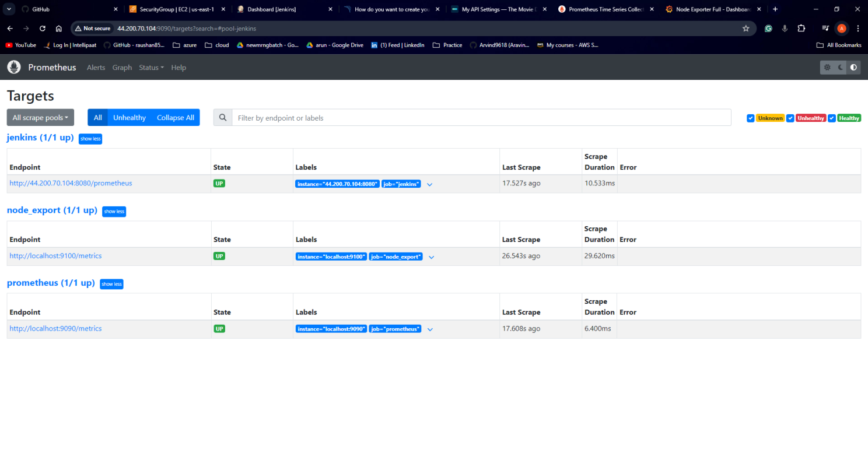This screenshot has width=868, height=474.
Task: Toggle the Unhealthy state checkbox
Action: 790,118
